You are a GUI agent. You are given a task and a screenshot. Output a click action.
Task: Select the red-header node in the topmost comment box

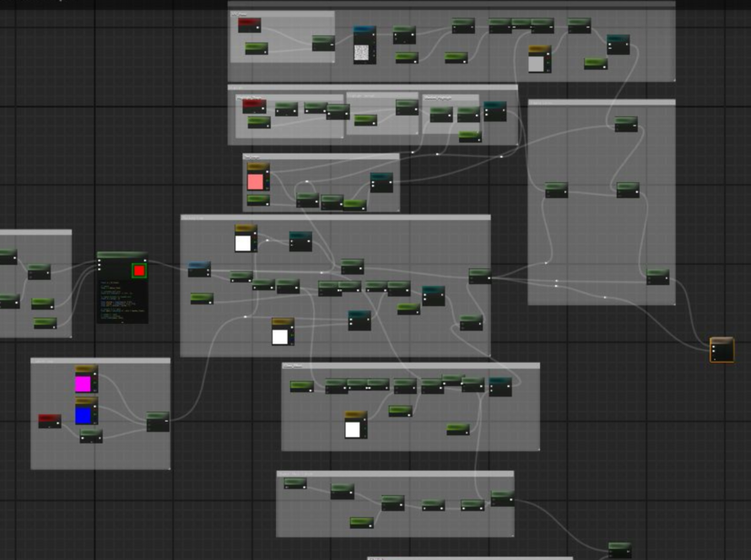click(249, 25)
